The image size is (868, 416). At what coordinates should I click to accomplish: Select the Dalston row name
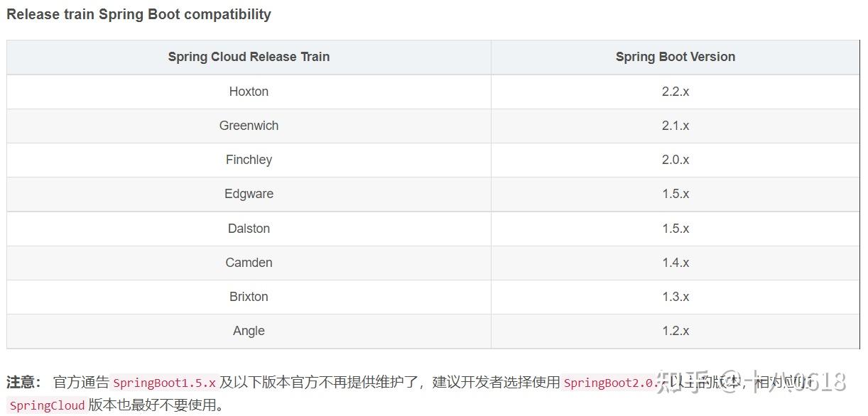(249, 229)
